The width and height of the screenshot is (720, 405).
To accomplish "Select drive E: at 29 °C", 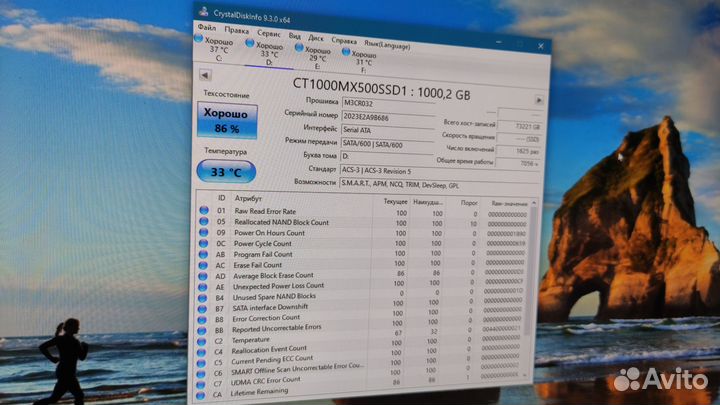I will [x=314, y=57].
